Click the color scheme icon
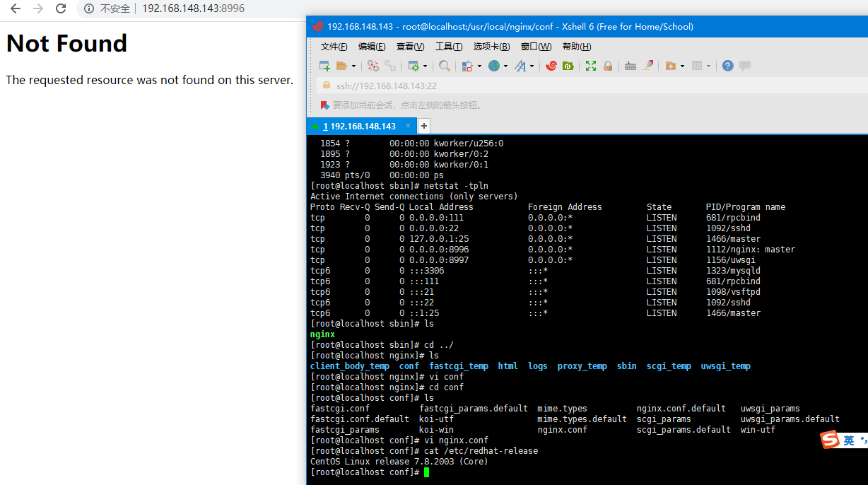This screenshot has height=485, width=868. (x=467, y=66)
